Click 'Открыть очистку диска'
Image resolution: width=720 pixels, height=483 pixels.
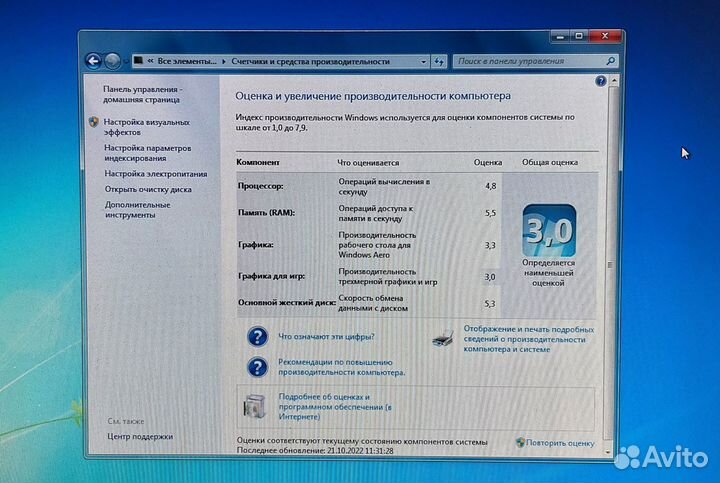pyautogui.click(x=148, y=189)
